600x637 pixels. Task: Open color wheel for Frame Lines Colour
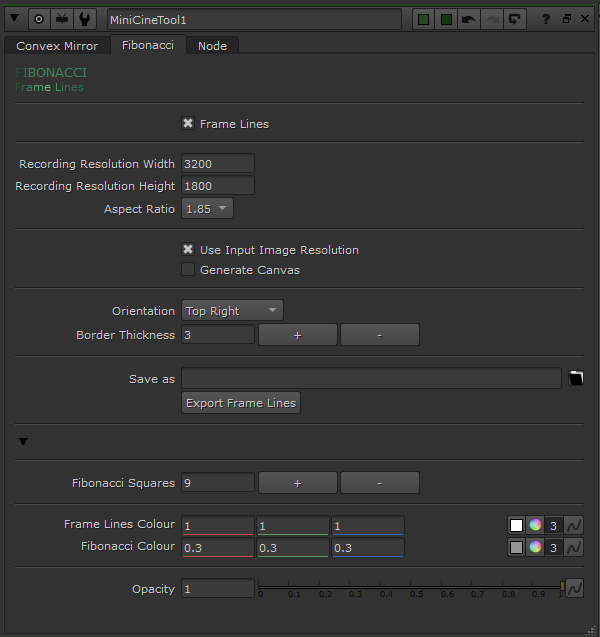click(x=536, y=525)
